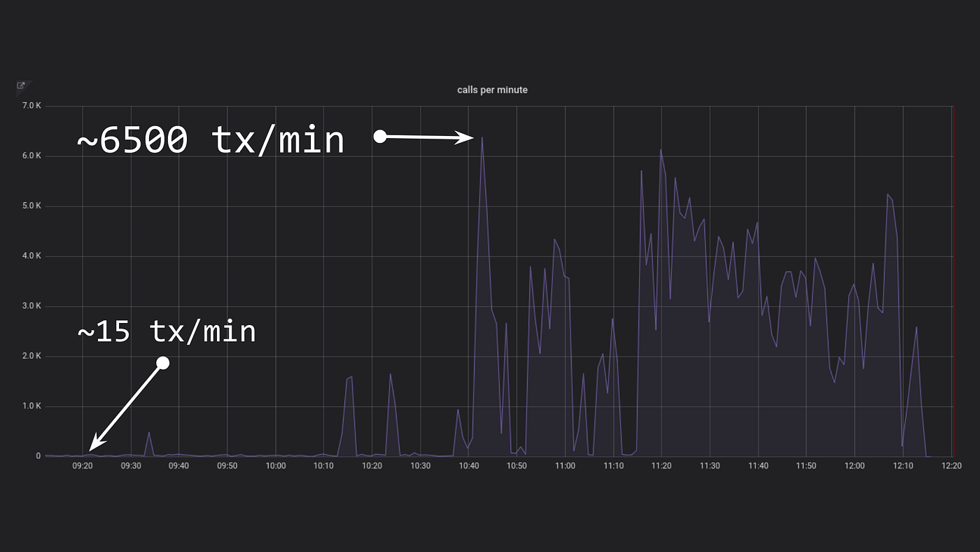Click the 09:50 time axis label
This screenshot has height=552, width=980.
[x=227, y=466]
